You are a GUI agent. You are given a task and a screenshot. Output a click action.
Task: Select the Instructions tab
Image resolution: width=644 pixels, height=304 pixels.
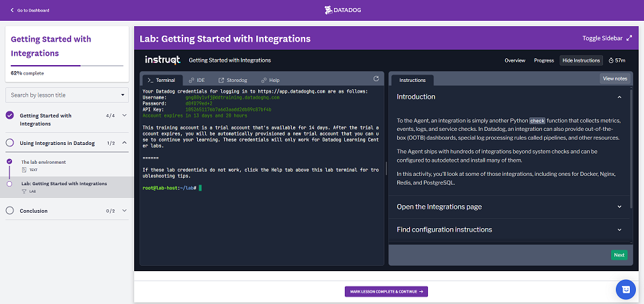413,80
